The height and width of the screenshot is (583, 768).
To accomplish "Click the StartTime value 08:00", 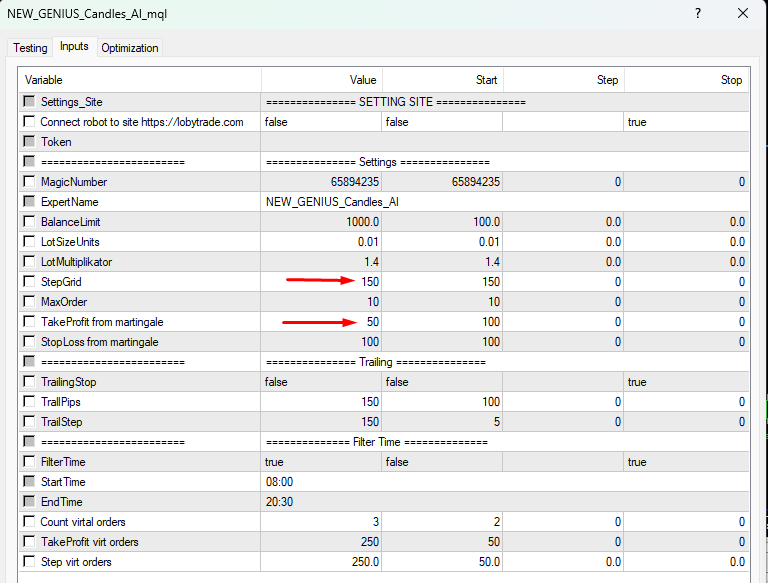I will (322, 482).
